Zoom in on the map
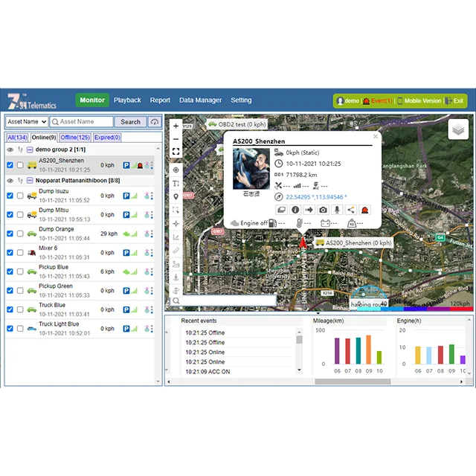This screenshot has width=476, height=476. [x=176, y=126]
